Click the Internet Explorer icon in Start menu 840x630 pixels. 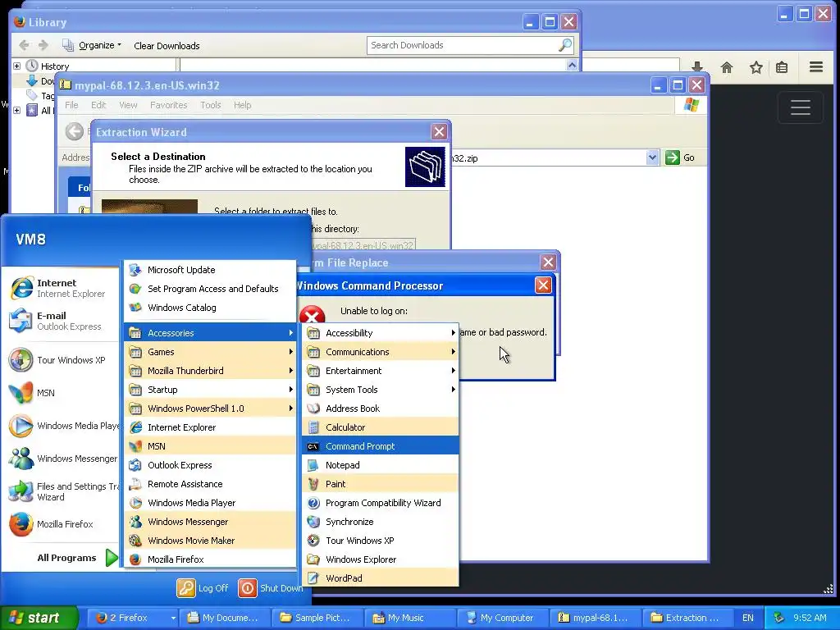point(21,288)
